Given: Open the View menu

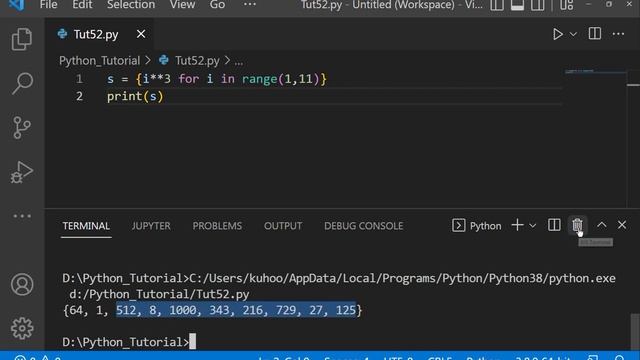Looking at the screenshot, I should [182, 5].
